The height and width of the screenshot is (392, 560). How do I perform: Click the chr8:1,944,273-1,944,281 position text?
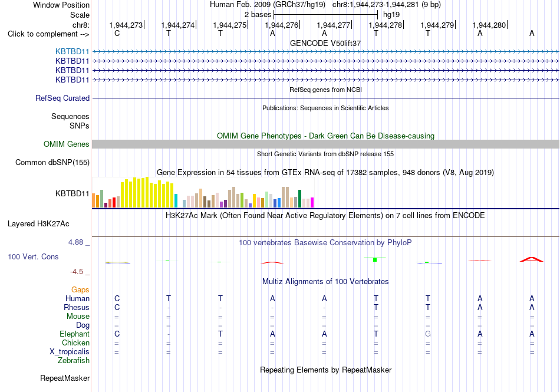pyautogui.click(x=387, y=5)
